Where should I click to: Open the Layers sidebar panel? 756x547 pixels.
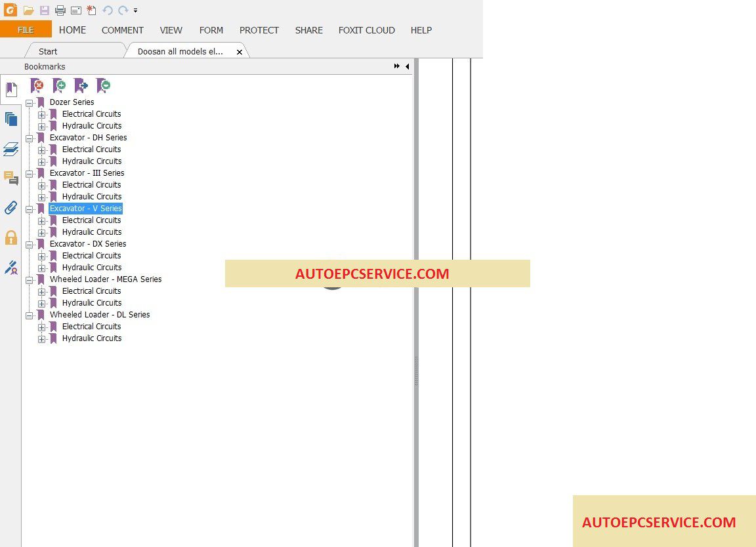click(11, 149)
